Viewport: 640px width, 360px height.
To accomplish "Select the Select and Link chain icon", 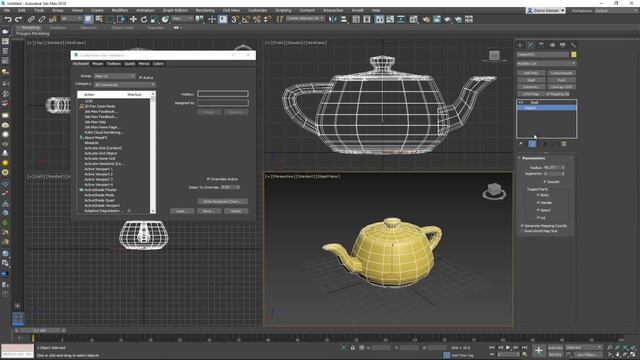I will 31,19.
